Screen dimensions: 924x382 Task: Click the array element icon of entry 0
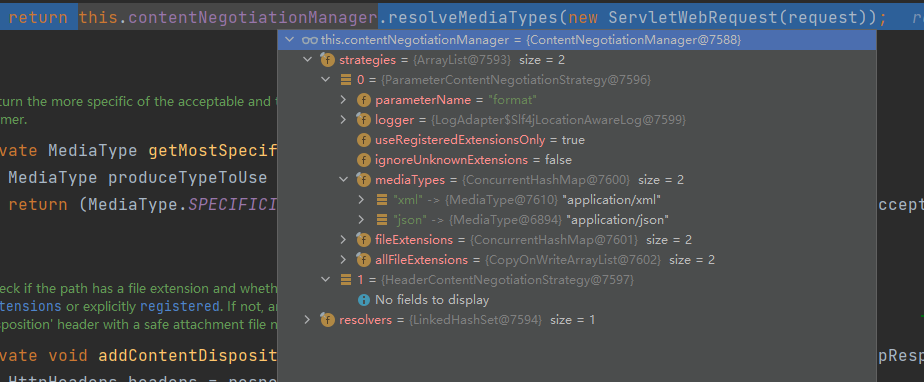tap(345, 80)
